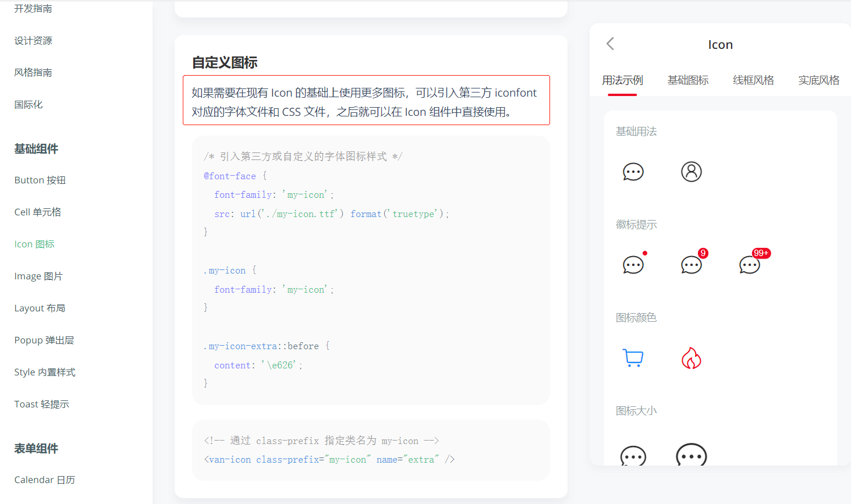Viewport: 851px width, 504px height.
Task: Click the larger chat icon under 图标大小
Action: 692,455
